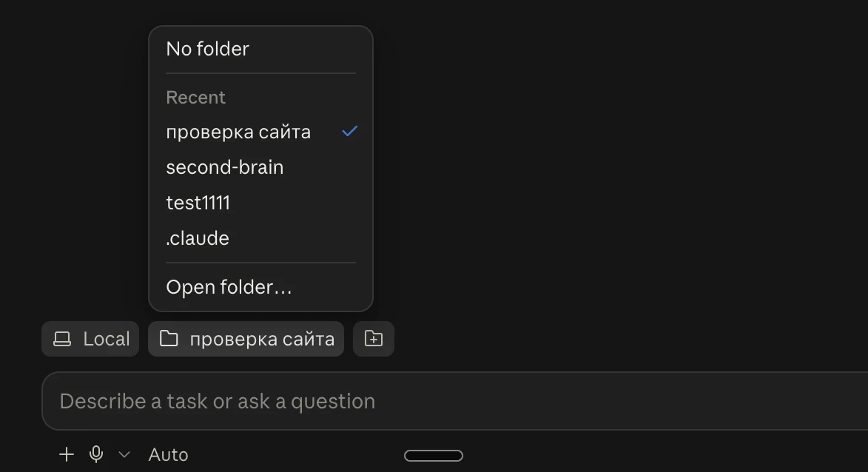Click Open folder… menu entry
Viewport: 868px width, 472px height.
[x=260, y=287]
